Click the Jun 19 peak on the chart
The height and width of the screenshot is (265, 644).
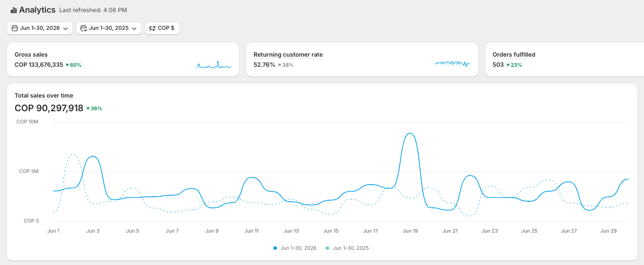click(410, 134)
